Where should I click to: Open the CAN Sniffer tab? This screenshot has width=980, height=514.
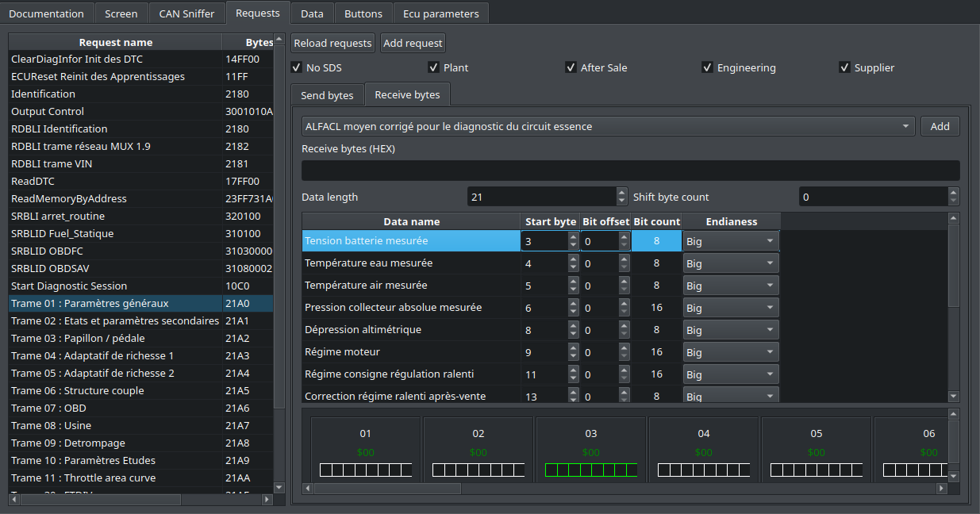186,13
